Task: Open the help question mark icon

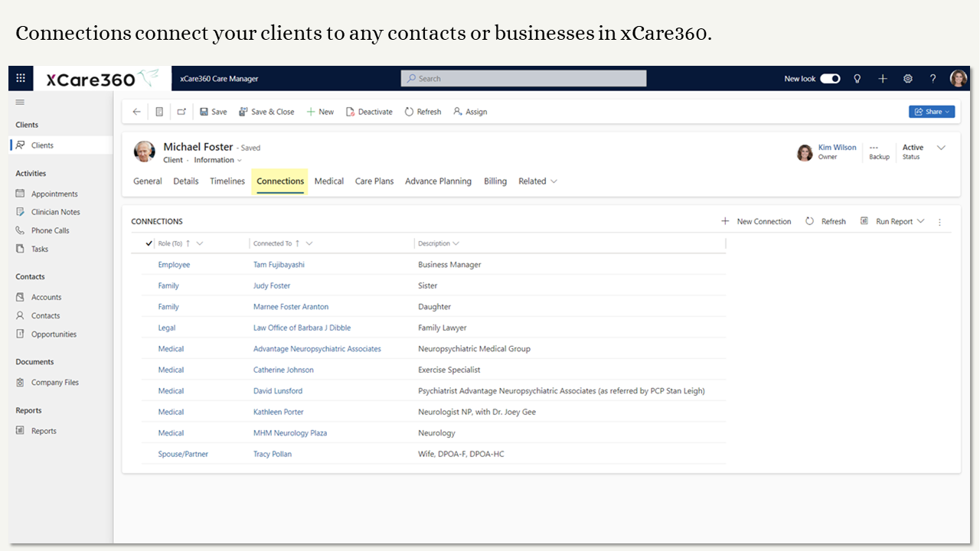Action: point(933,78)
